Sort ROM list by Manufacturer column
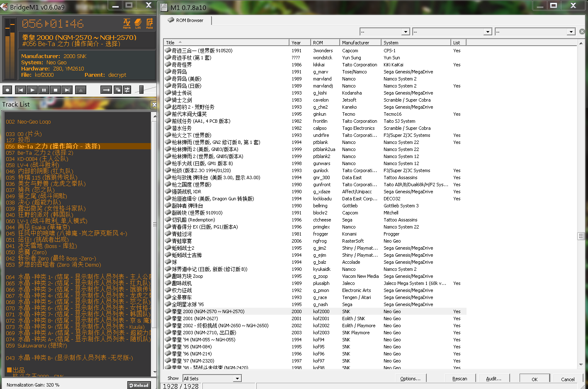Screen dimensions: 588x389 click(x=360, y=42)
